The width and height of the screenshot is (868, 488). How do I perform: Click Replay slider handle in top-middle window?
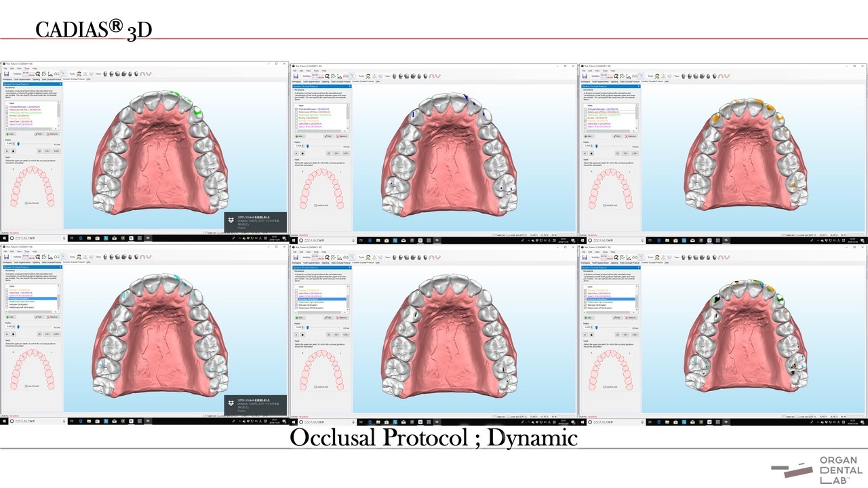click(x=307, y=146)
